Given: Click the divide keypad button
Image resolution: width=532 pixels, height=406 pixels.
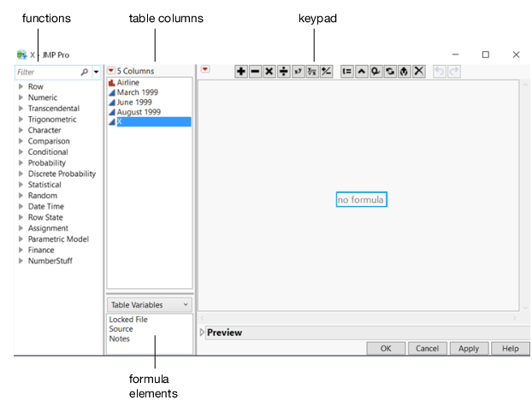Looking at the screenshot, I should pos(283,72).
